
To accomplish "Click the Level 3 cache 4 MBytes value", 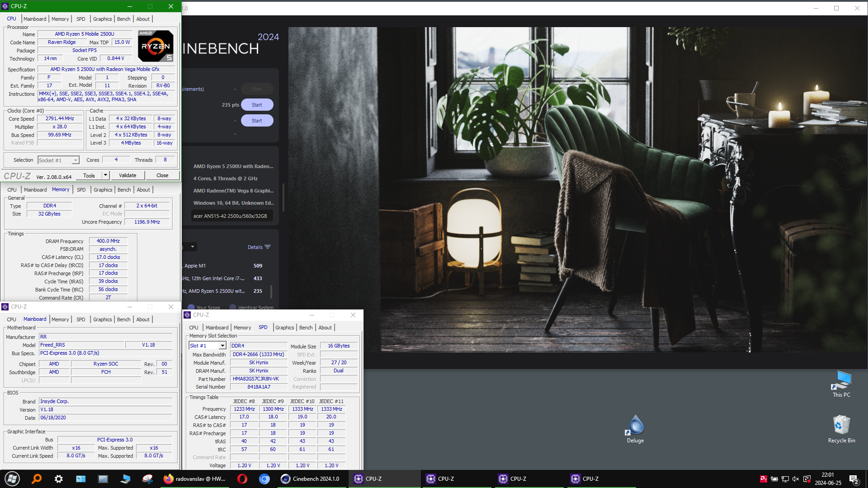I will click(x=131, y=143).
